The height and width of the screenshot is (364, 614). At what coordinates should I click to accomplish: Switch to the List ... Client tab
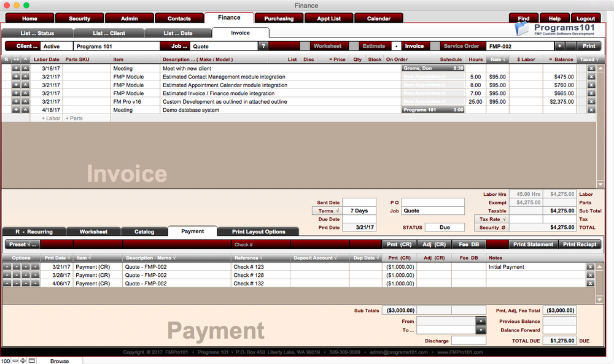109,33
